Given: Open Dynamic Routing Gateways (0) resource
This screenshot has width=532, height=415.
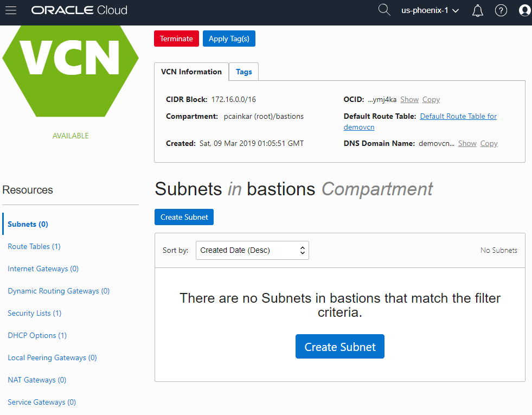Looking at the screenshot, I should click(x=59, y=291).
